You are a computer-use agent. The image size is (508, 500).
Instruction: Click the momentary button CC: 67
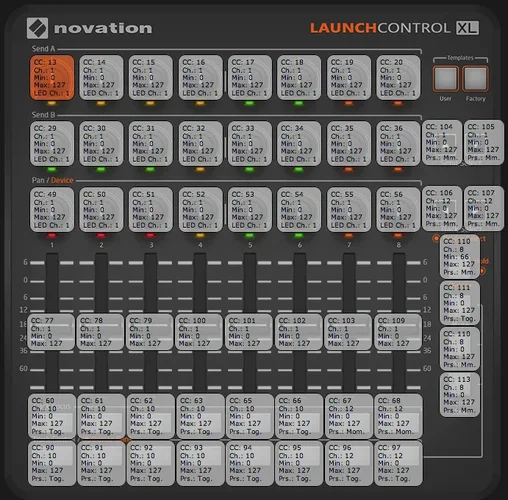[x=349, y=416]
